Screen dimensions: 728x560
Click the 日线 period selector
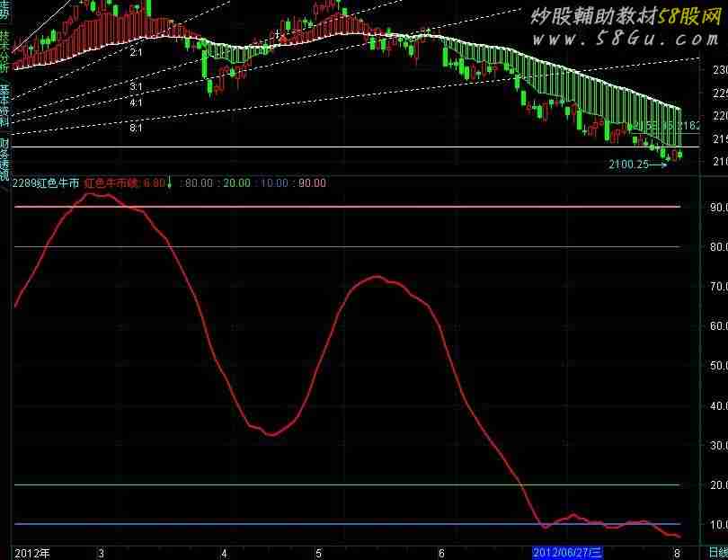[716, 552]
